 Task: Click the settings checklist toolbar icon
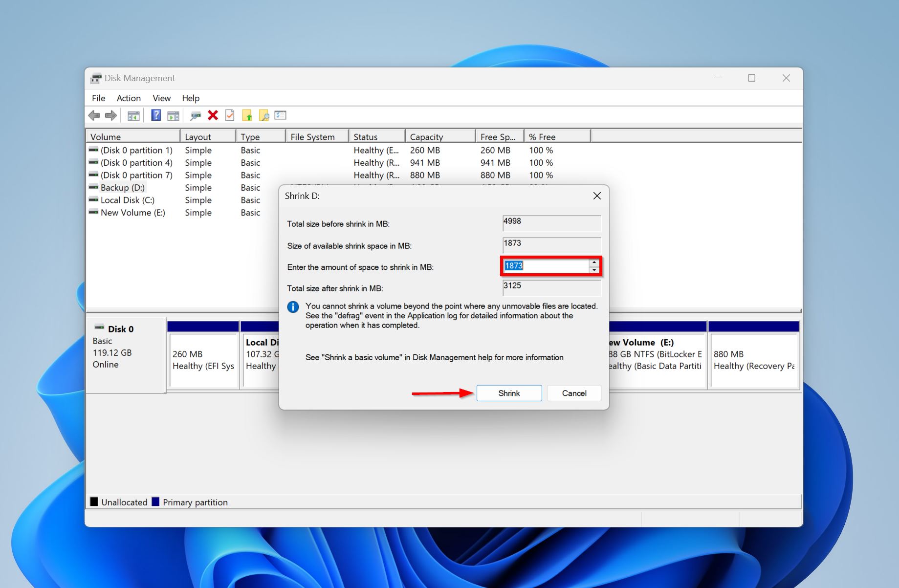click(281, 116)
